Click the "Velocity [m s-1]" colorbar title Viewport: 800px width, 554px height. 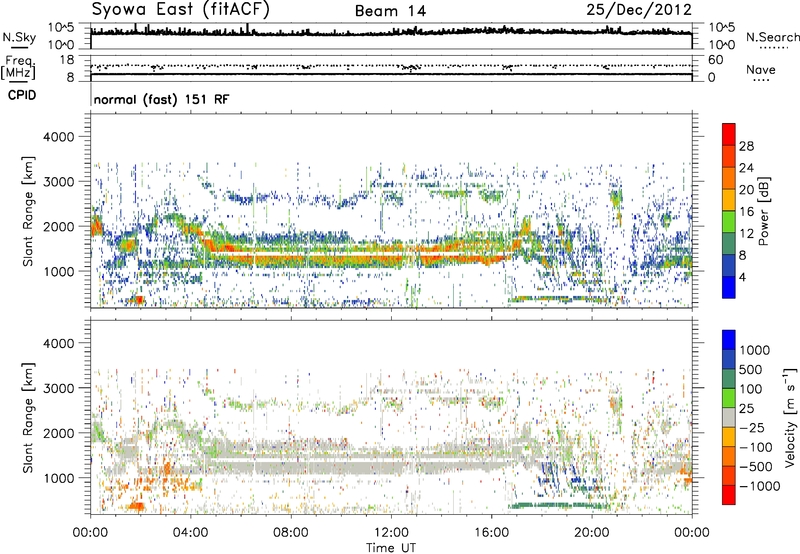point(790,417)
